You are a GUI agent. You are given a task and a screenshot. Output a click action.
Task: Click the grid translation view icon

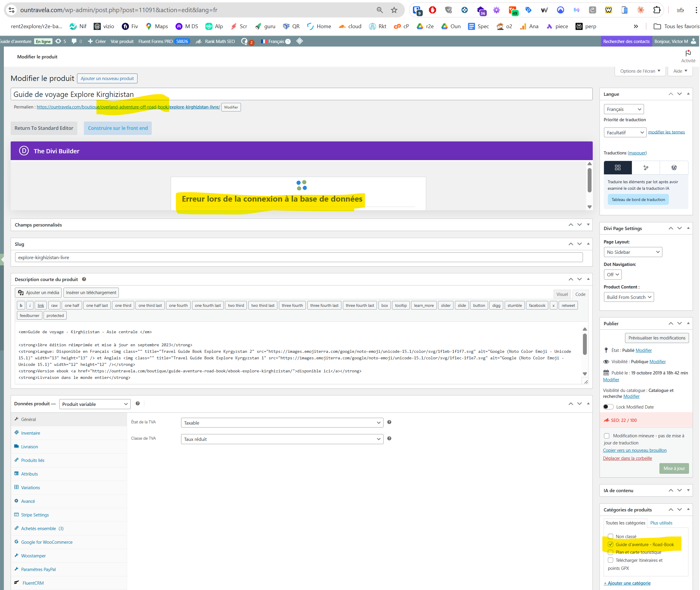tap(617, 168)
